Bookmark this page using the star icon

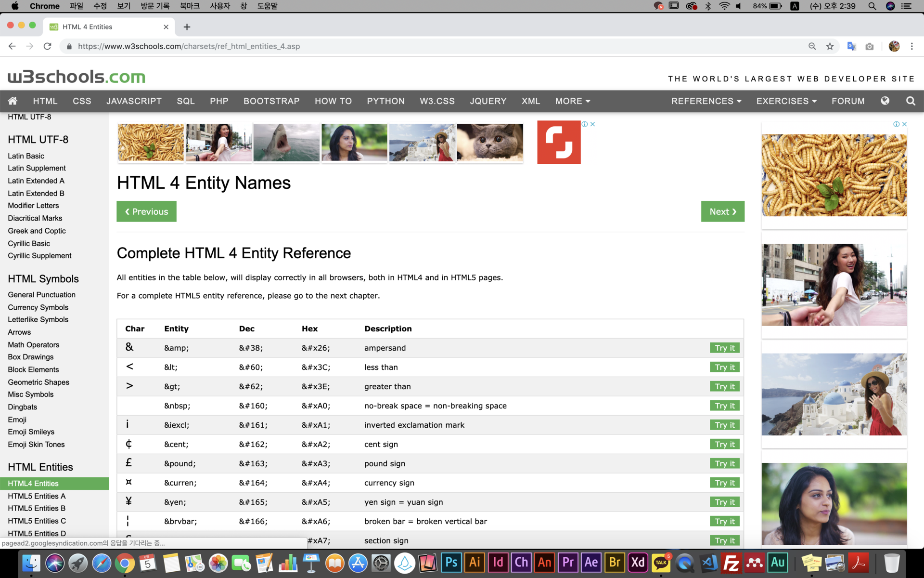click(x=831, y=46)
